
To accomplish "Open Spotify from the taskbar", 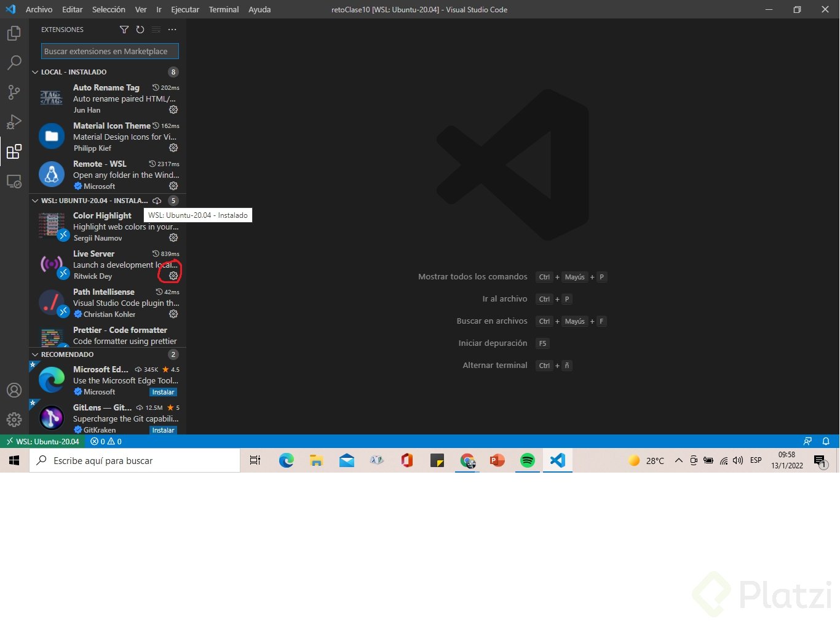I will (528, 460).
